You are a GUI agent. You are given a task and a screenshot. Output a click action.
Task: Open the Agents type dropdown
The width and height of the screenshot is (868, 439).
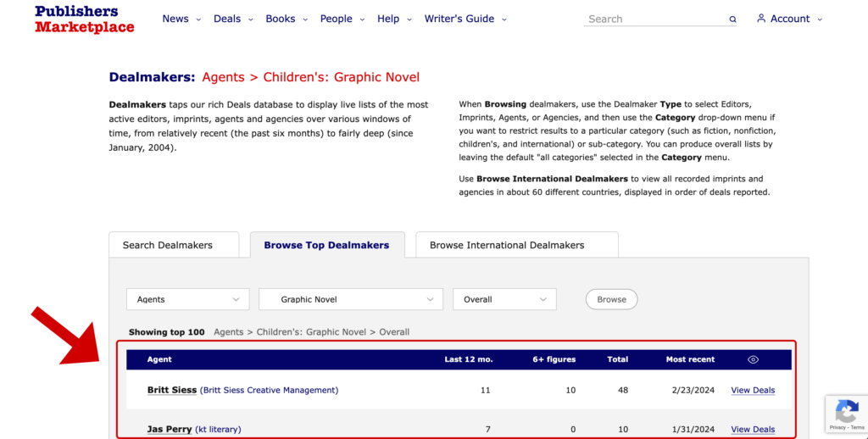pos(187,299)
